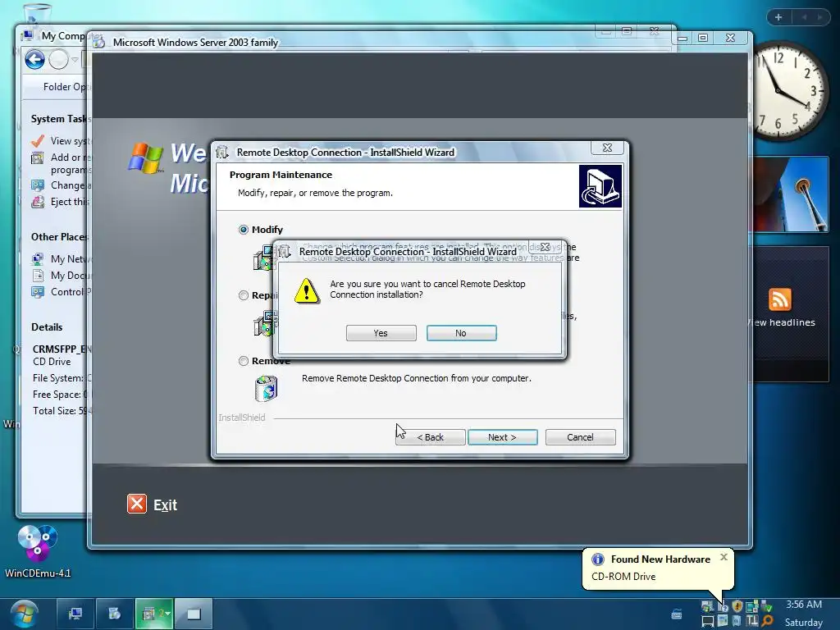Click the < Back button in the wizard
Image resolution: width=840 pixels, height=630 pixels.
coord(430,437)
